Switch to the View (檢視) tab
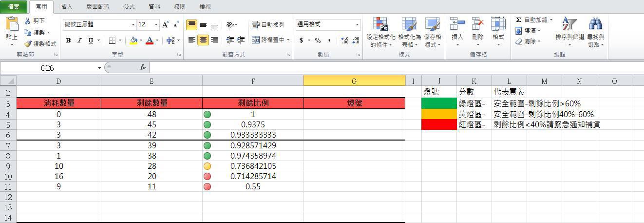 [205, 7]
